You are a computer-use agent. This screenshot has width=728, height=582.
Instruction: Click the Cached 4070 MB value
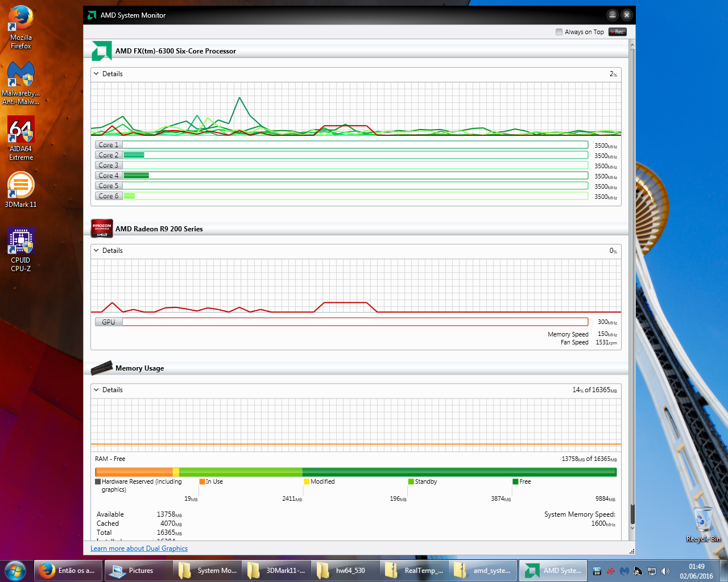tap(171, 523)
